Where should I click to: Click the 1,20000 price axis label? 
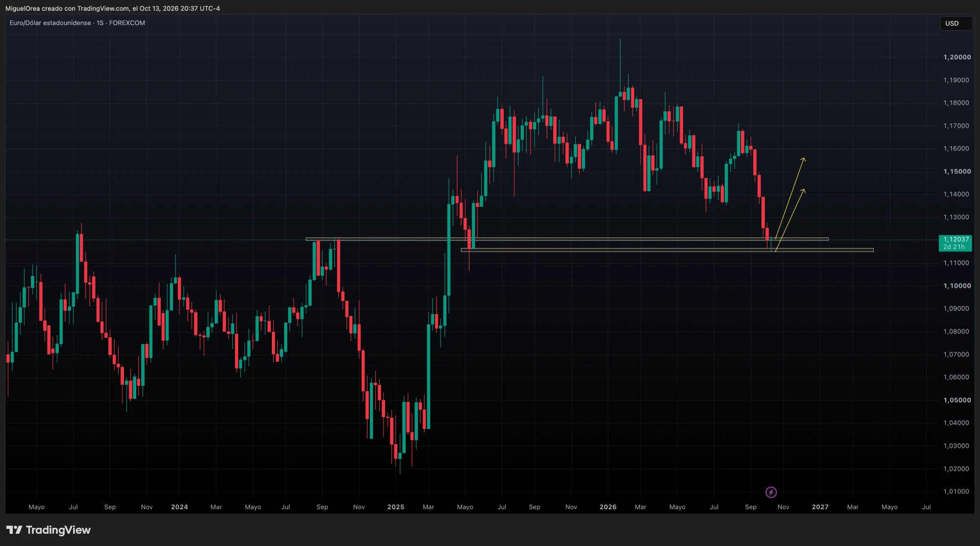pyautogui.click(x=957, y=57)
